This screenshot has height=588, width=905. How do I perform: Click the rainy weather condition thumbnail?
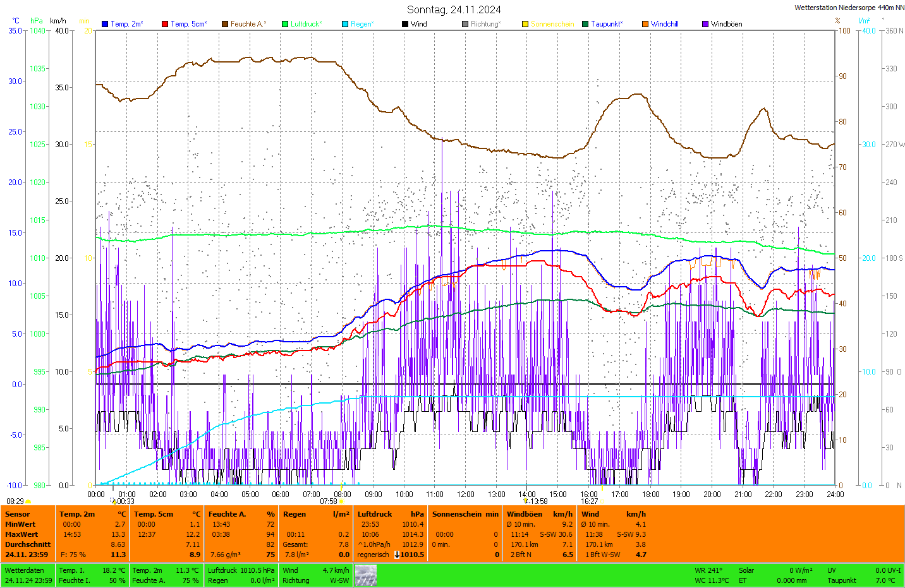365,575
